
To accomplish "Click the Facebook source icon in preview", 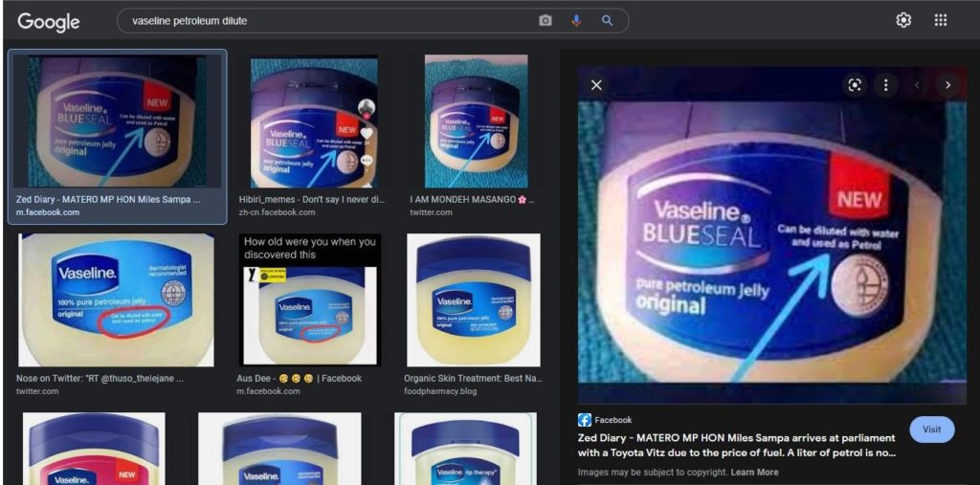I will coord(585,420).
